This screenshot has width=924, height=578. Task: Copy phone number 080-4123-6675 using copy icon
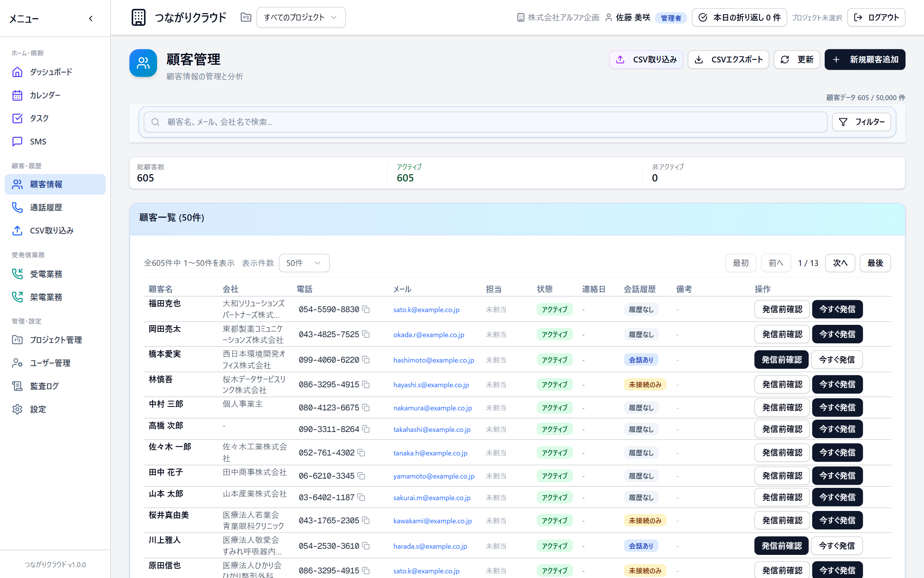pyautogui.click(x=366, y=408)
